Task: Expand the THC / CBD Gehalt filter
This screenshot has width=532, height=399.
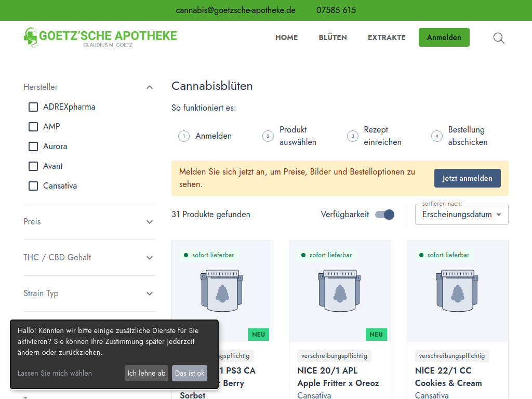Action: pos(150,258)
